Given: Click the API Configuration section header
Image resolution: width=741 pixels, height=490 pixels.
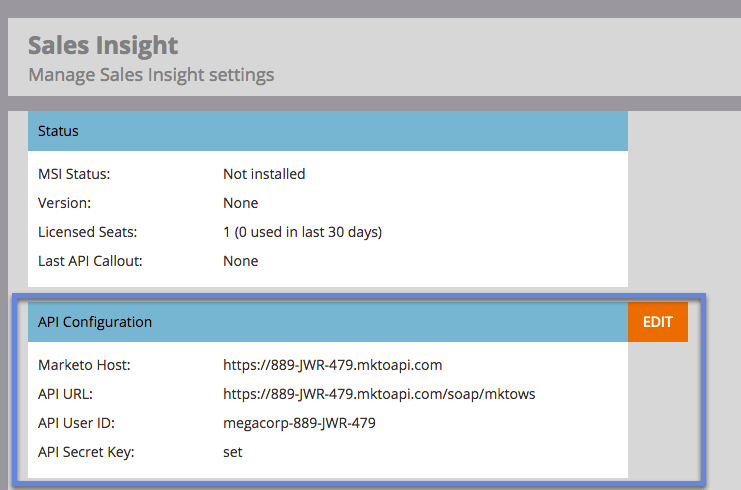Looking at the screenshot, I should [327, 322].
